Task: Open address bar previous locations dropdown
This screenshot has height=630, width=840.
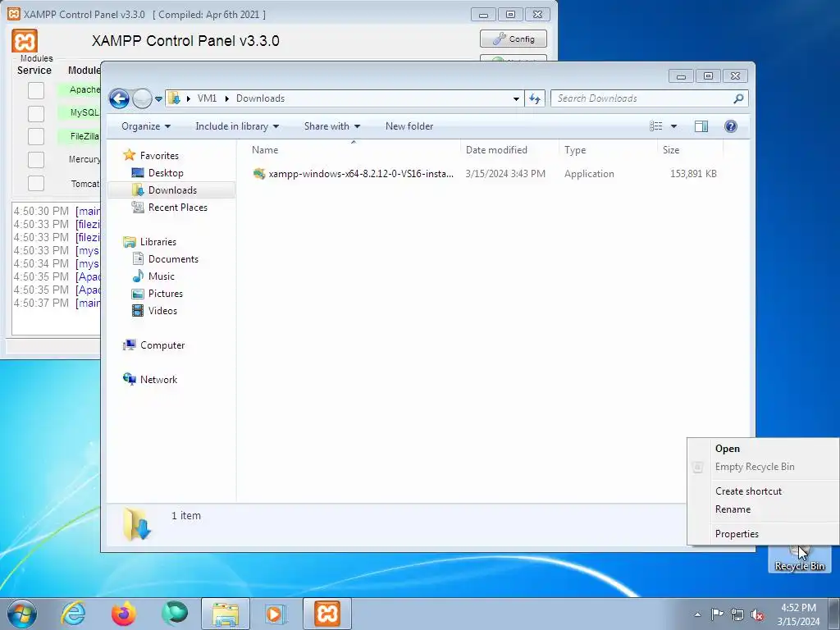Action: tap(516, 98)
